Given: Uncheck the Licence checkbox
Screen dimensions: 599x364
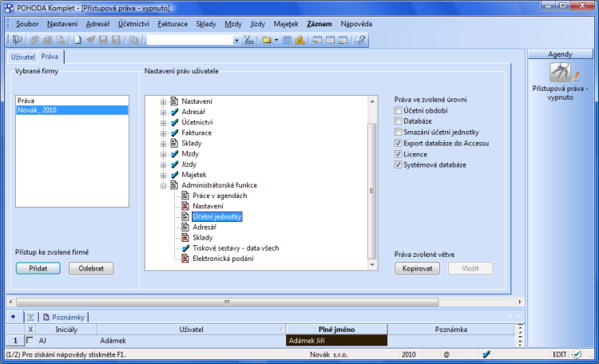Looking at the screenshot, I should point(398,154).
